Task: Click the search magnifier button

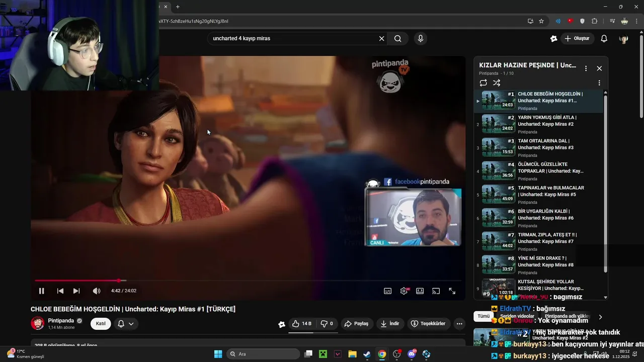Action: (x=398, y=38)
